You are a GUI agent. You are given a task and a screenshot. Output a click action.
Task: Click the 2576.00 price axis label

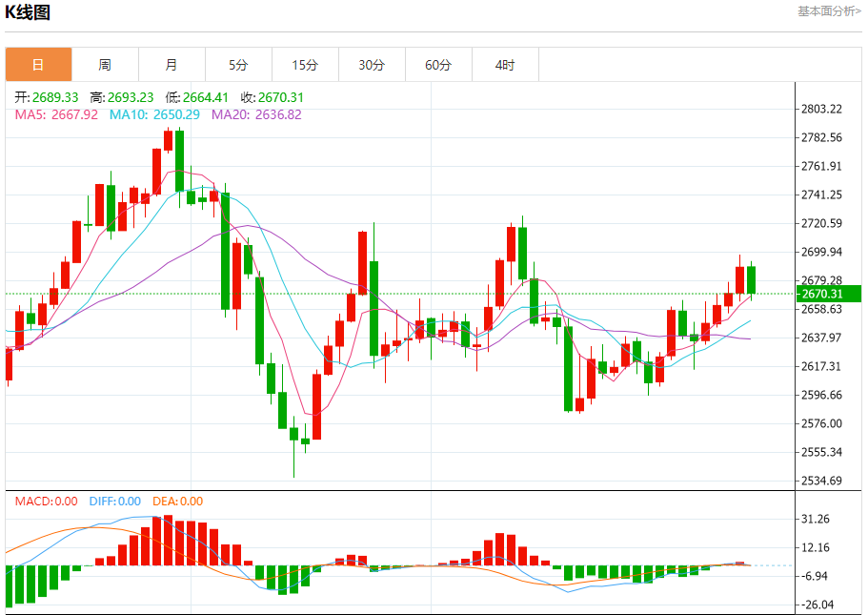(821, 423)
